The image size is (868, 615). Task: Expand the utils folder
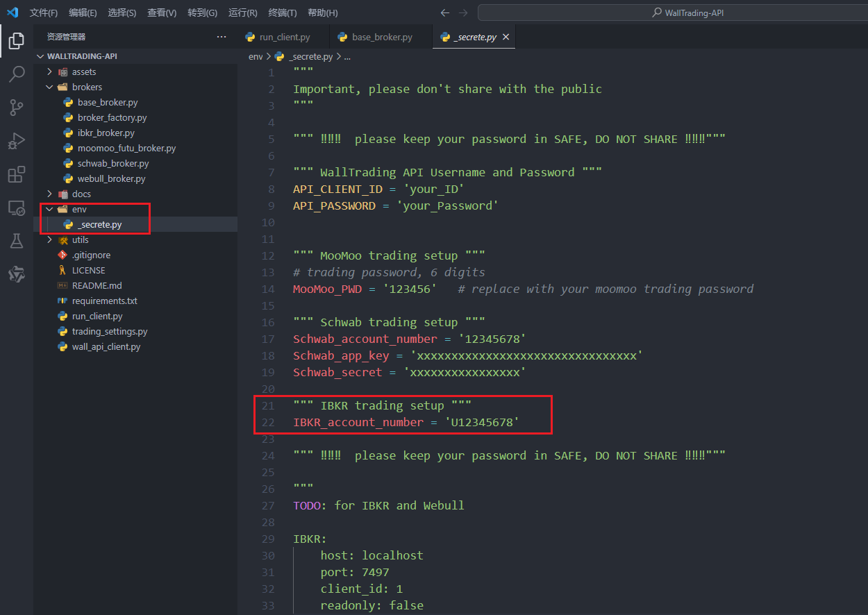80,239
